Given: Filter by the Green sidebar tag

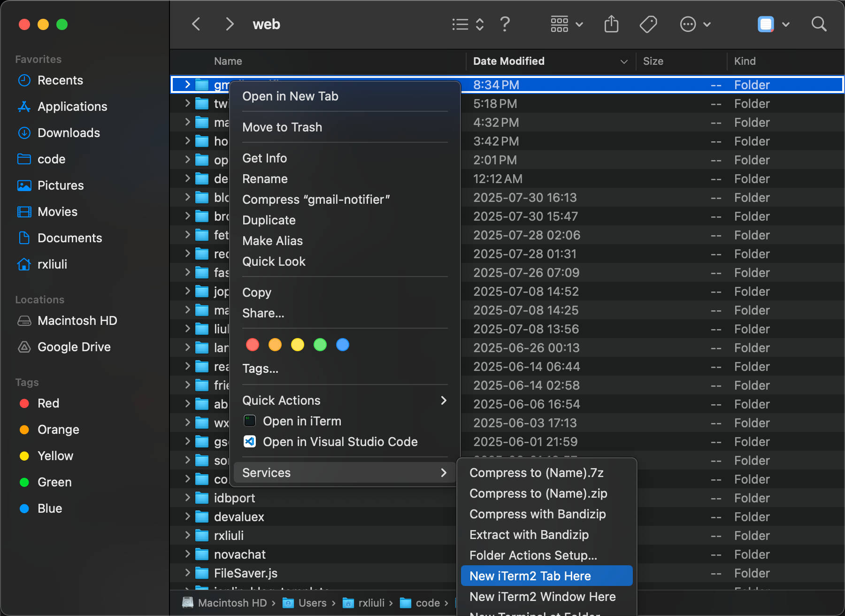Looking at the screenshot, I should pyautogui.click(x=46, y=482).
